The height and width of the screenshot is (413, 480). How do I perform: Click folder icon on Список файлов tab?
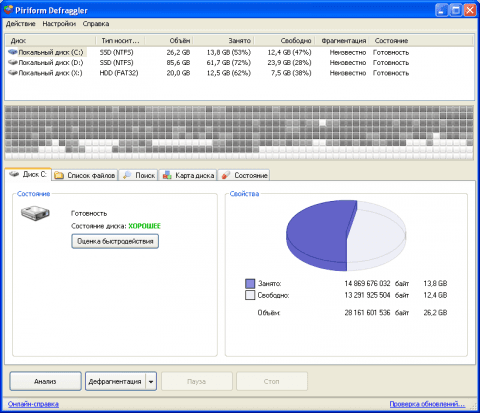pyautogui.click(x=59, y=175)
